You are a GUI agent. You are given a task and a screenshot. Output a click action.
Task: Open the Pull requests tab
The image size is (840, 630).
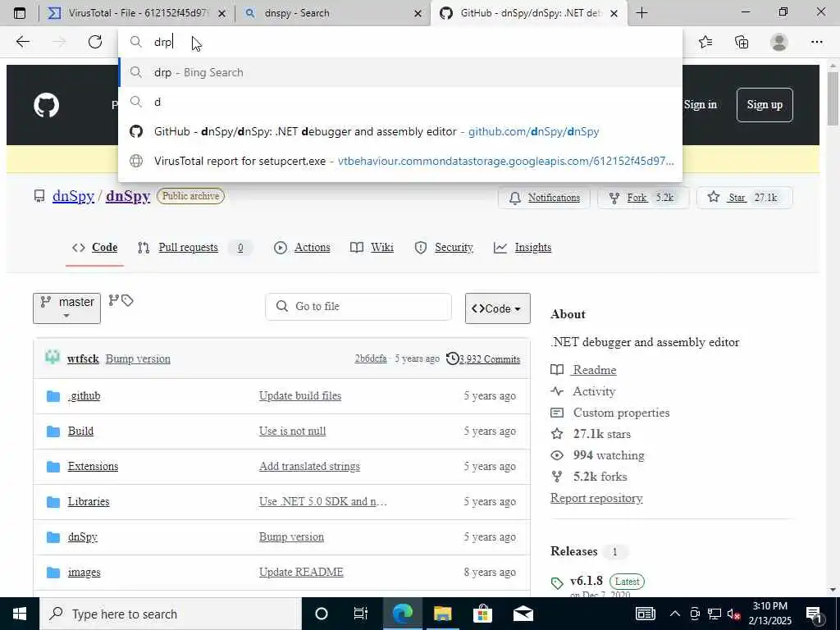(194, 248)
